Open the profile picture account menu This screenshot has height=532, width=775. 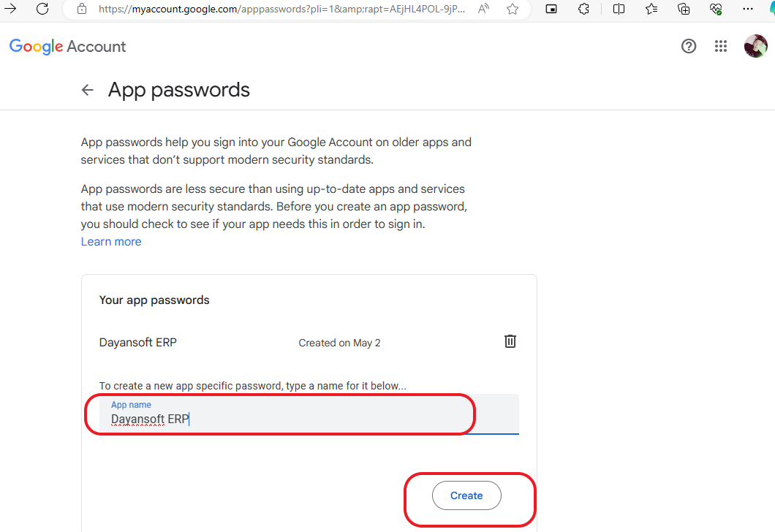(x=756, y=47)
